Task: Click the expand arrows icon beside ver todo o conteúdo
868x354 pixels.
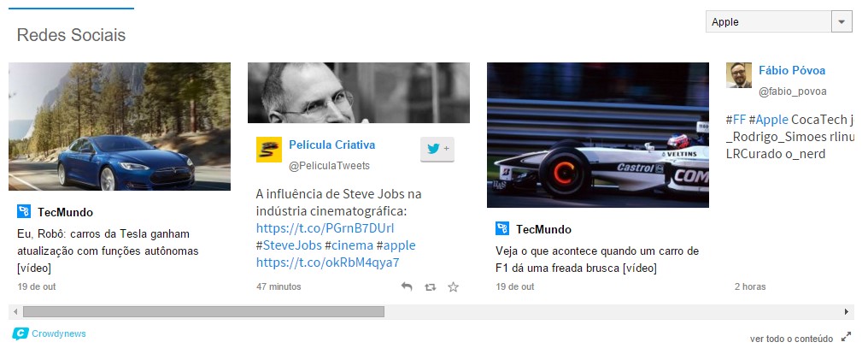Action: (x=846, y=337)
